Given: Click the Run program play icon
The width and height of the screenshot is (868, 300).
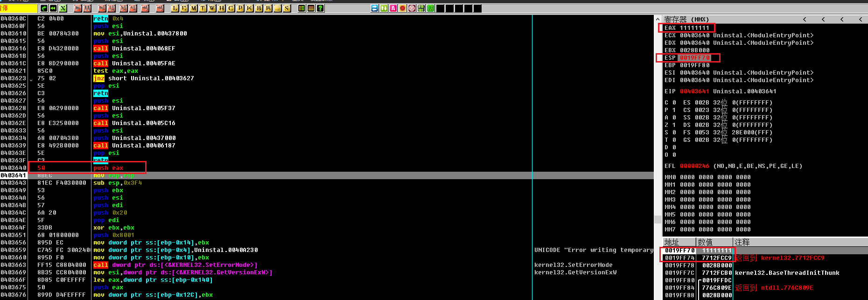Looking at the screenshot, I should 77,8.
